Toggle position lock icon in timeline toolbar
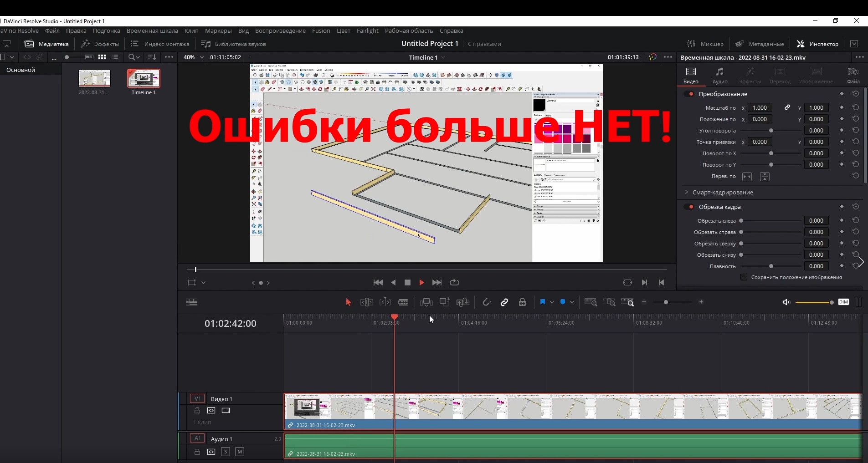The height and width of the screenshot is (463, 868). [x=523, y=302]
